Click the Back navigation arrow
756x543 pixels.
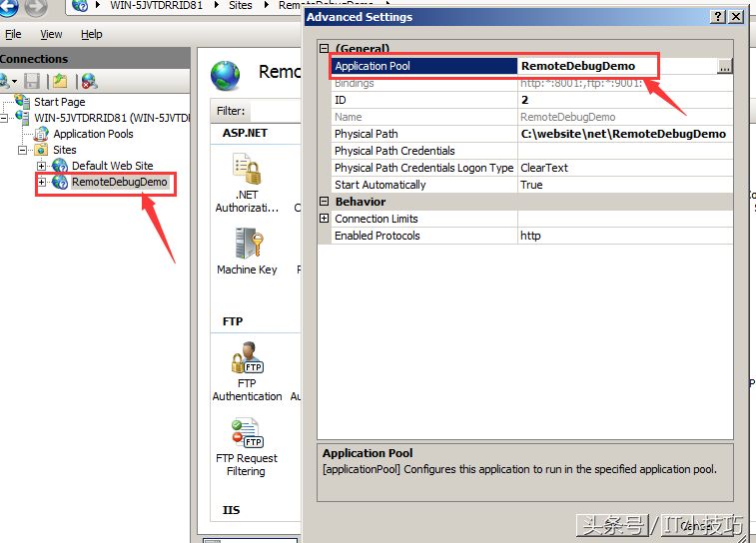pos(9,8)
